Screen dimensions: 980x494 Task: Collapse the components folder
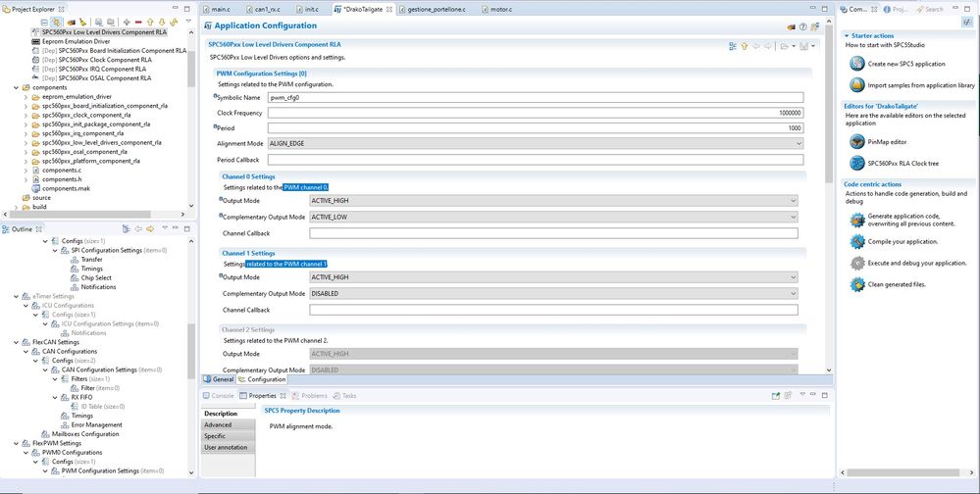[x=17, y=88]
